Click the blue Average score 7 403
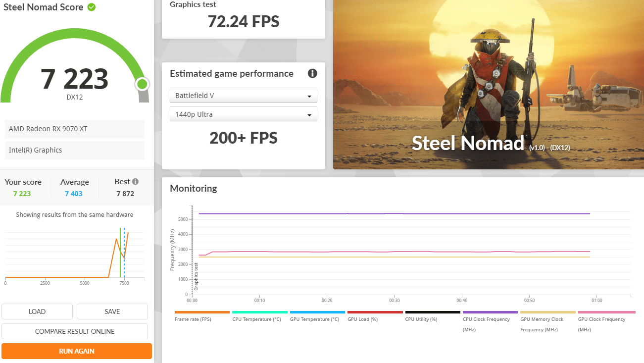 coord(74,194)
